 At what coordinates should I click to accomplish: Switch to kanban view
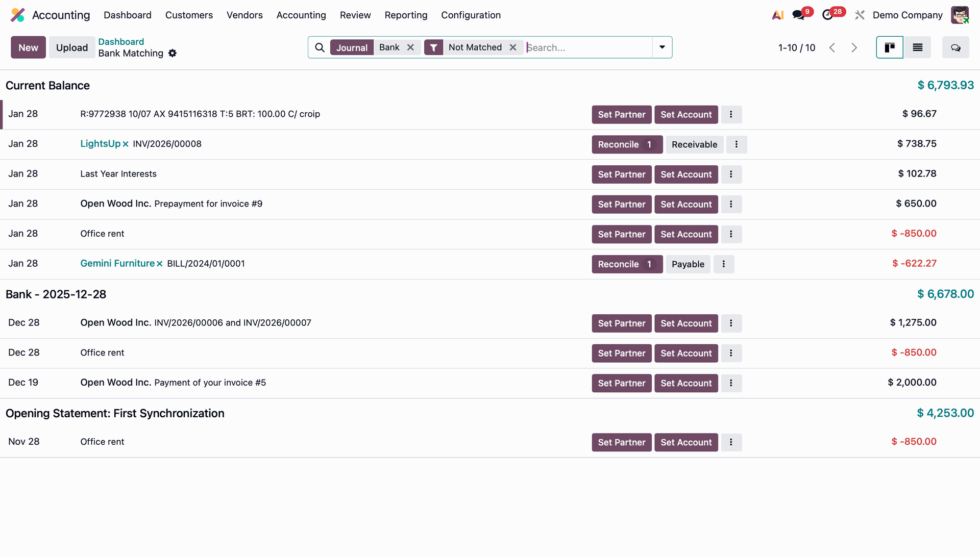click(x=889, y=47)
